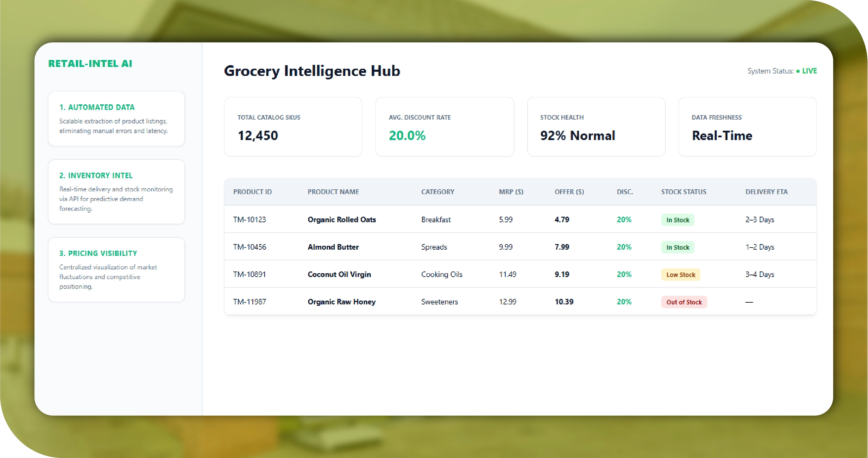This screenshot has height=458, width=868.
Task: Sort by Delivery ETA column header
Action: 766,192
